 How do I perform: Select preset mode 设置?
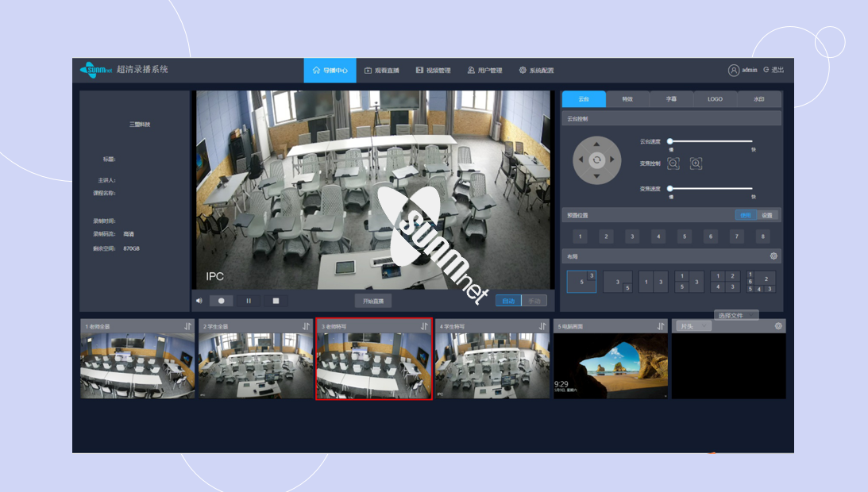point(767,215)
